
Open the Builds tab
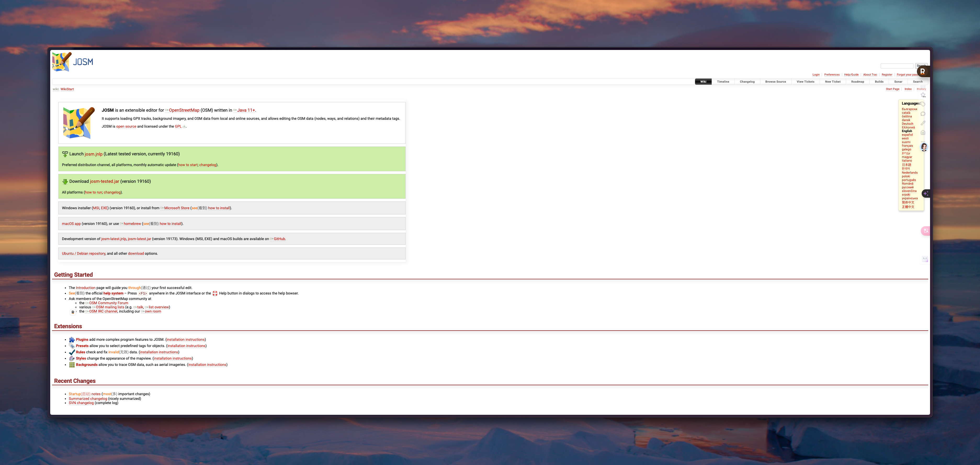click(879, 82)
